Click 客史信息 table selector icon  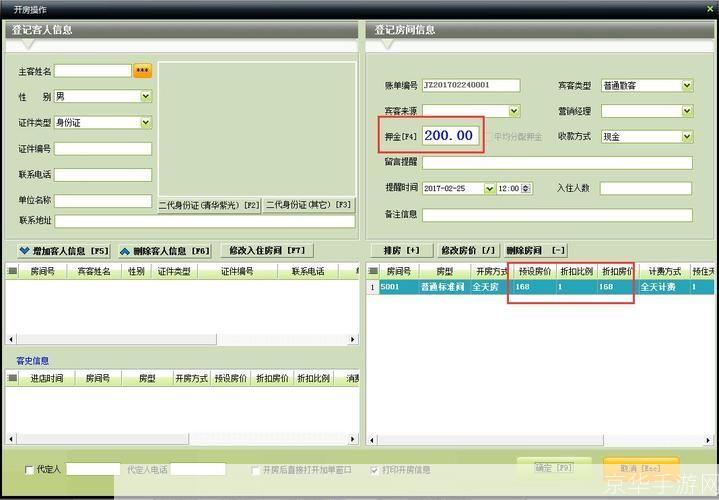pos(12,378)
